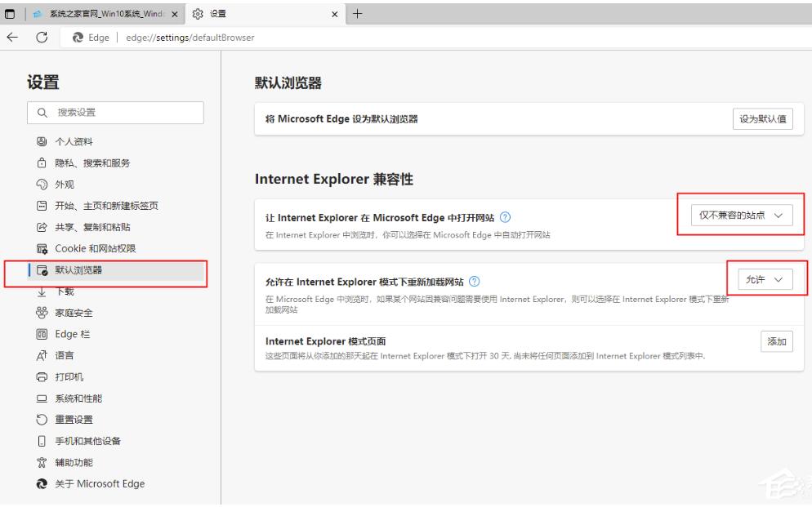This screenshot has height=507, width=812.
Task: Click the Edge logo in address bar
Action: [x=78, y=38]
